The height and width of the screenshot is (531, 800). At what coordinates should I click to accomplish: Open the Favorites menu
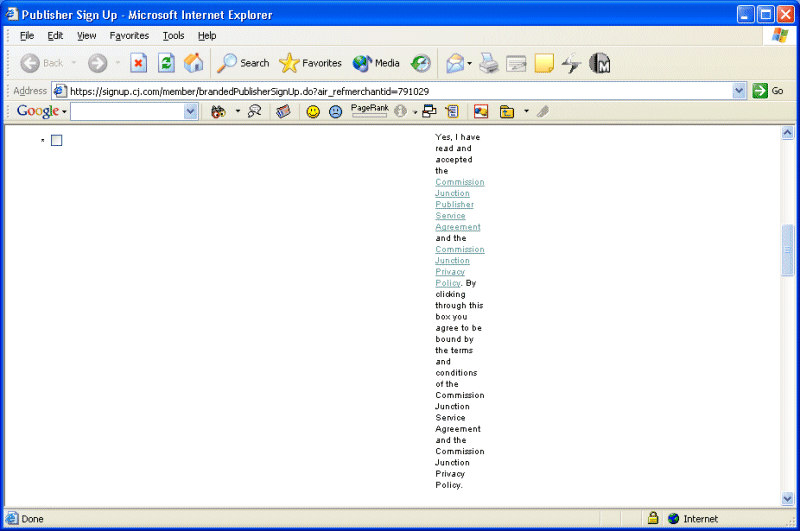[x=129, y=36]
